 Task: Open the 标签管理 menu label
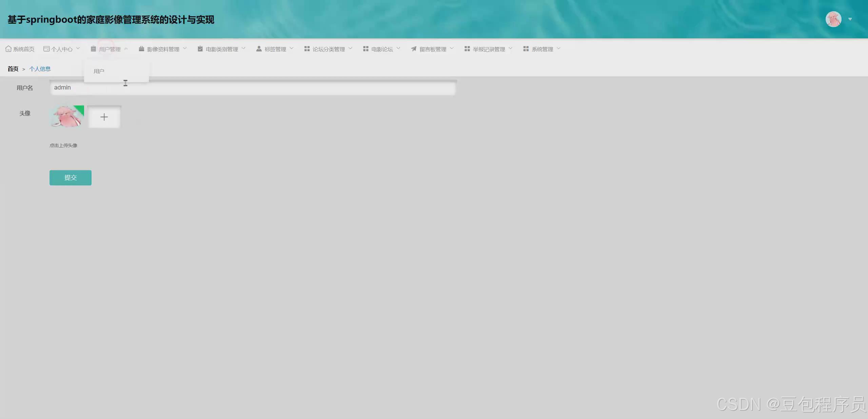tap(275, 49)
